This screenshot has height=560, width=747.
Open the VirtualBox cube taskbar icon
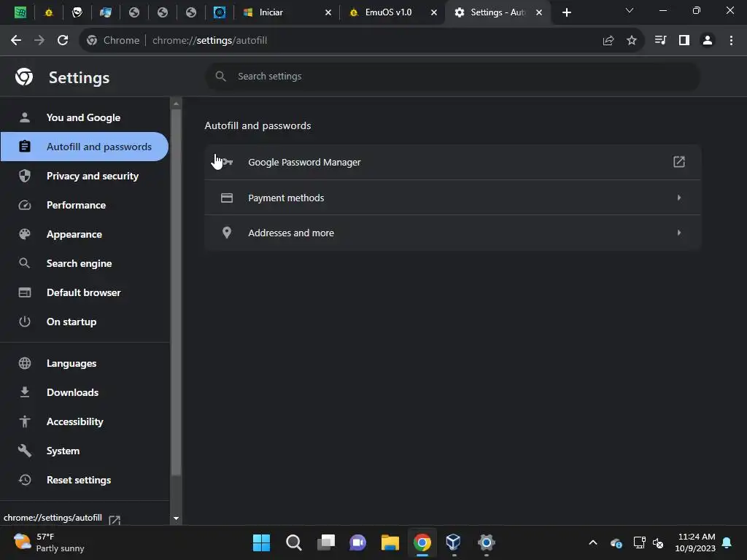coord(453,542)
